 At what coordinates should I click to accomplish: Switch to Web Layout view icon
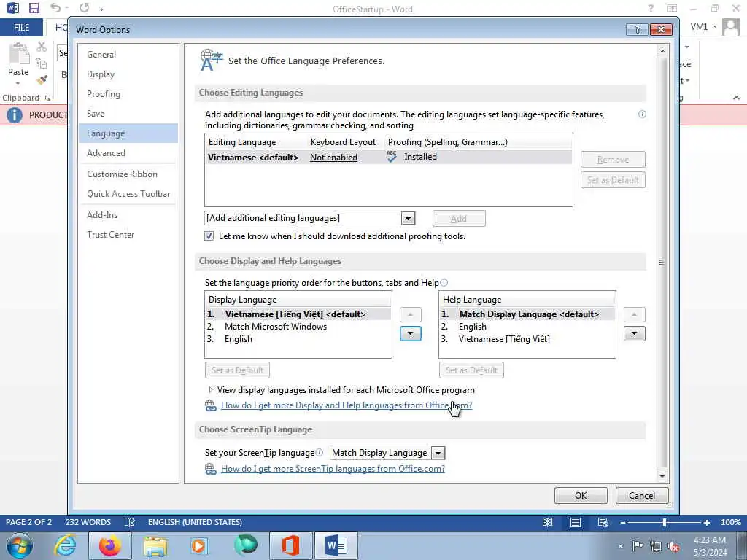tap(603, 522)
